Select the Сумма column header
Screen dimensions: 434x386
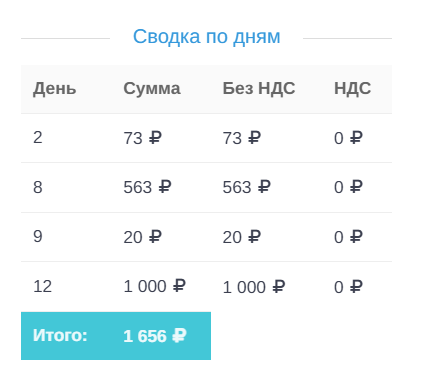pos(152,89)
